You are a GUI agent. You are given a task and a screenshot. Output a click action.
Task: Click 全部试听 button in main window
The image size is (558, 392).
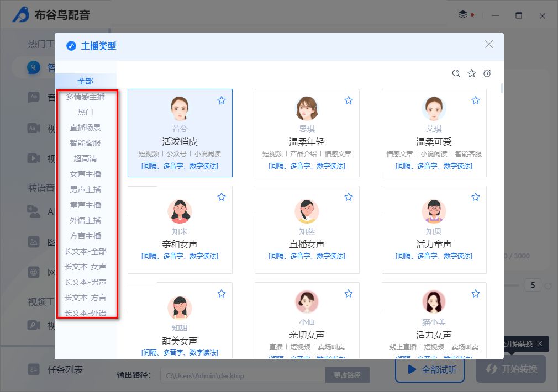coord(430,369)
